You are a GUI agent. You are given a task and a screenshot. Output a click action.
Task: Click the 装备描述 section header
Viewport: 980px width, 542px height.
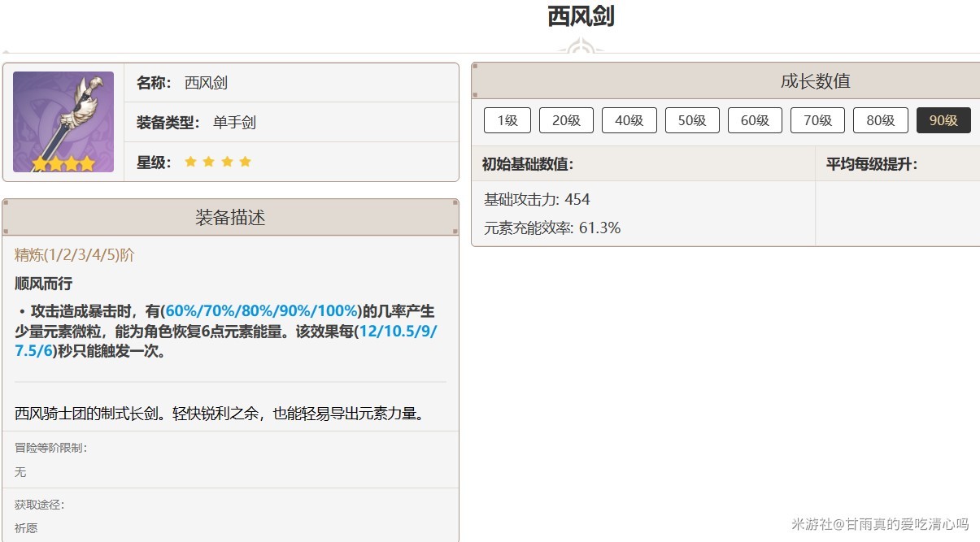coord(230,218)
